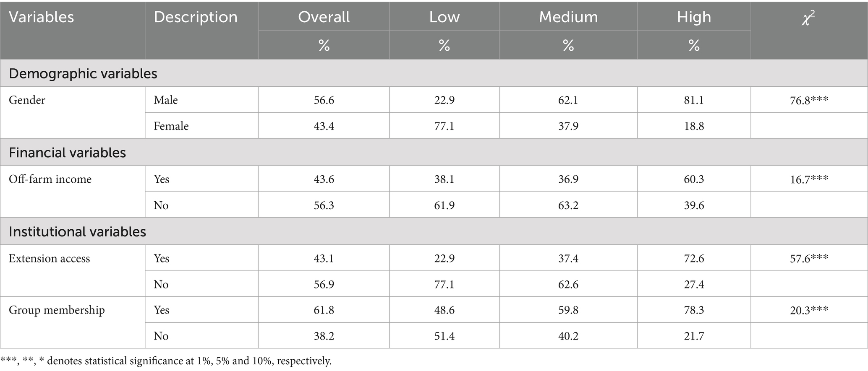Select the 76.8*** chi-square value
This screenshot has width=868, height=371.
pos(809,100)
